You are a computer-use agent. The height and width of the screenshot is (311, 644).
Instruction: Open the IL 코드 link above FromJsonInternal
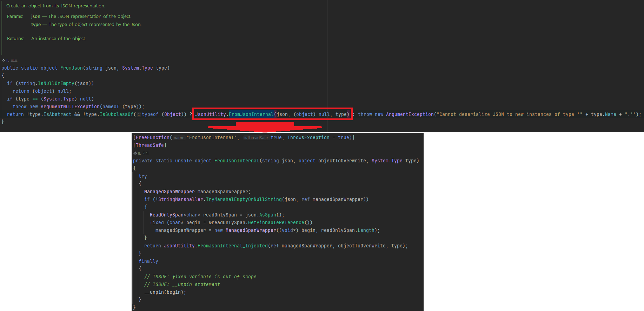[141, 153]
